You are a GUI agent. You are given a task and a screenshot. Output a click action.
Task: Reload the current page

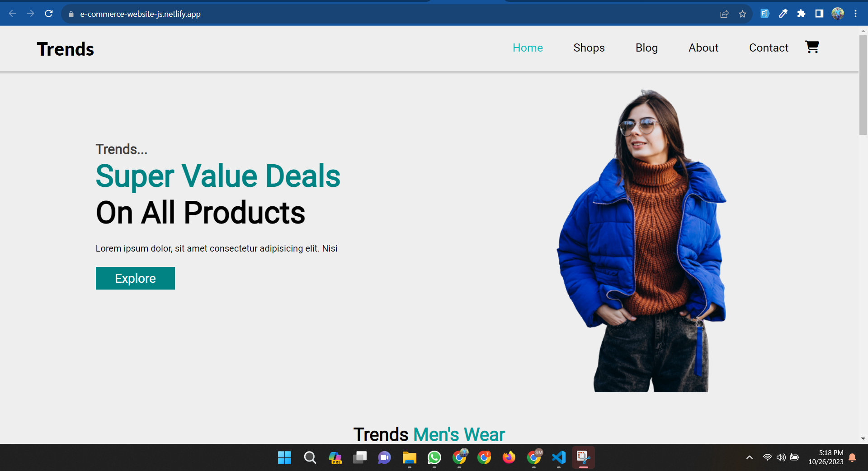coord(49,14)
